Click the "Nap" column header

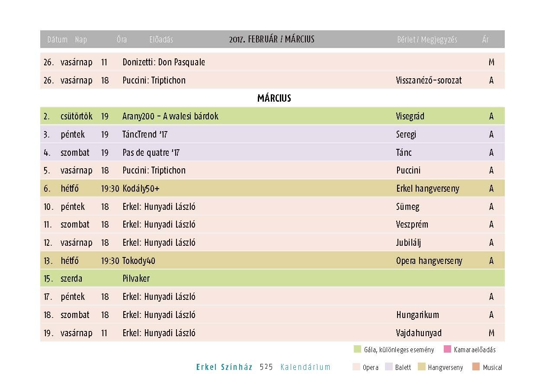coord(81,39)
